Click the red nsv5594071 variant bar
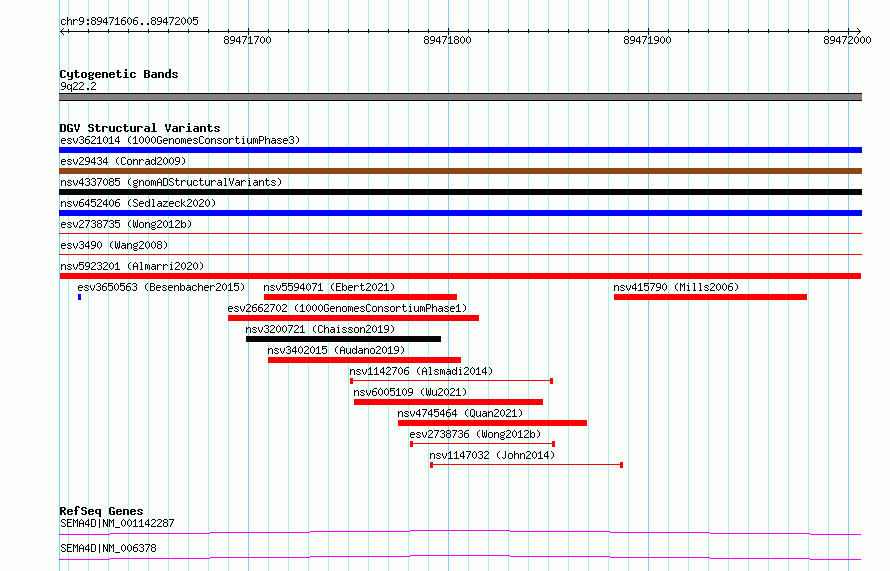 pos(360,297)
